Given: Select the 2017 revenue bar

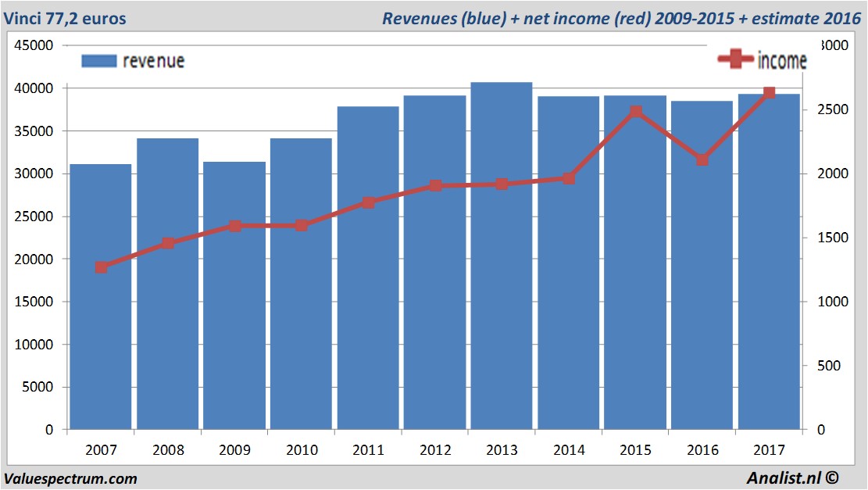Looking at the screenshot, I should pyautogui.click(x=769, y=262).
